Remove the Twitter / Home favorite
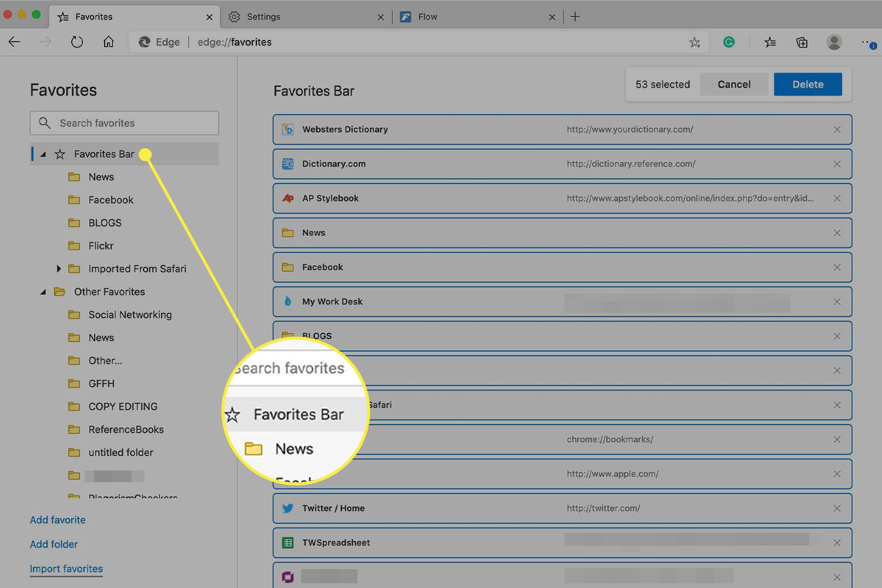This screenshot has width=882, height=588. point(837,509)
